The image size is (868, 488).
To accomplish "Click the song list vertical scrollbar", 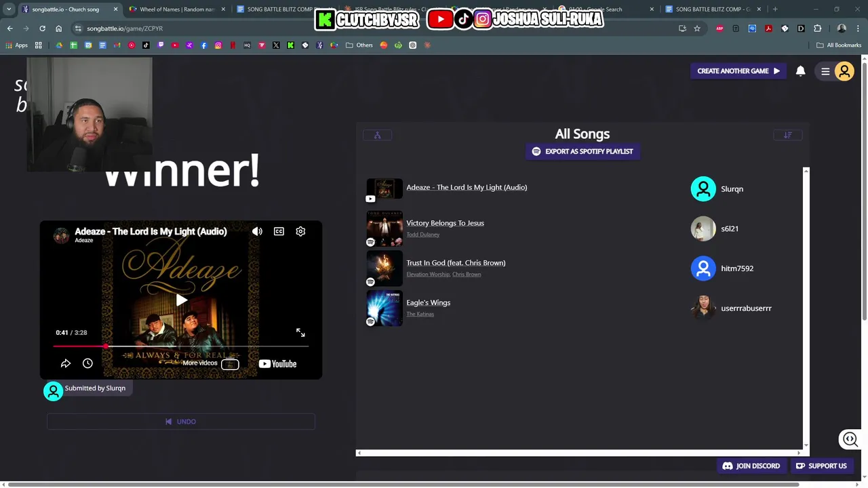I will 806,308.
